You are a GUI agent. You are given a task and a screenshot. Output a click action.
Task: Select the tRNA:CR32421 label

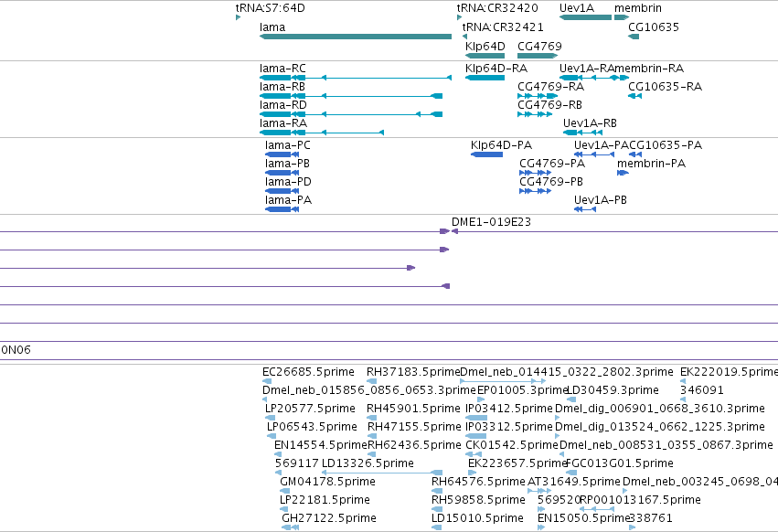[x=503, y=27]
